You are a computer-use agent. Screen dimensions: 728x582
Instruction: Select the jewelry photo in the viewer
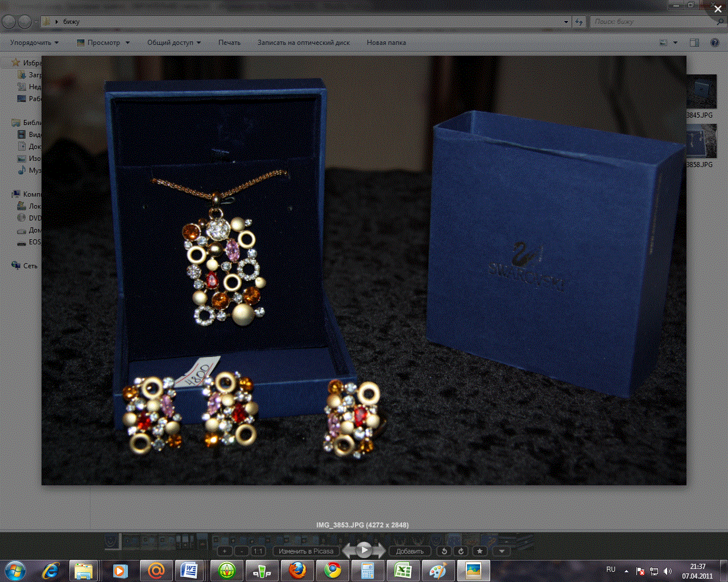tap(364, 270)
